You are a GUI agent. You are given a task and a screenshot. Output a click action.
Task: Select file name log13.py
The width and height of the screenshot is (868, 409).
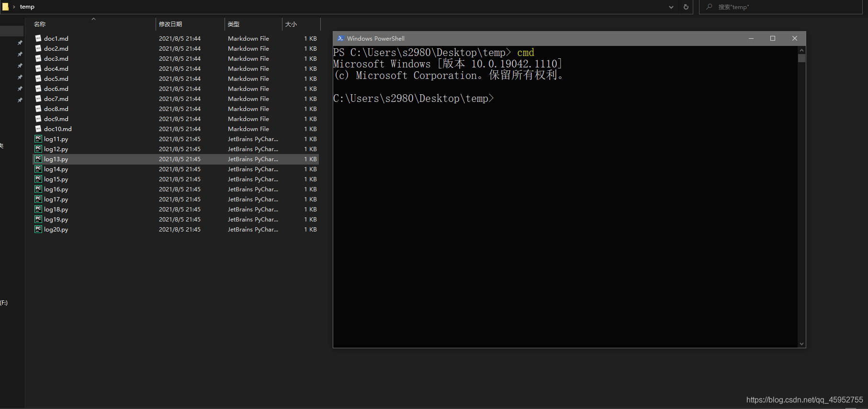coord(56,159)
